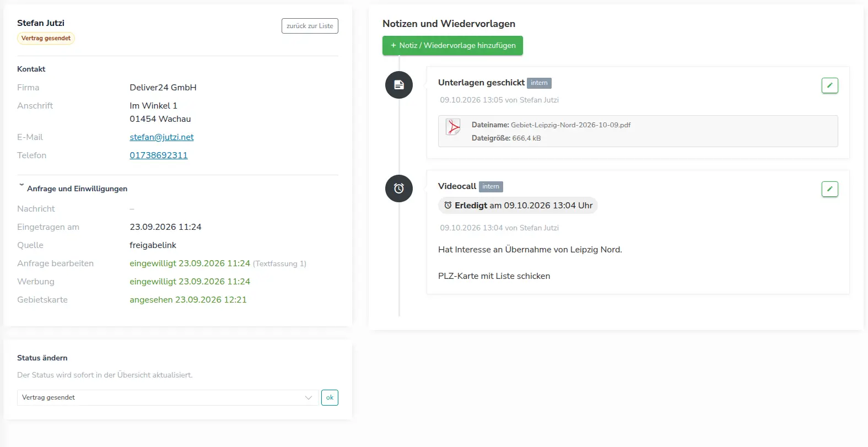
Task: Go back with zurück zur Liste button
Action: (310, 26)
